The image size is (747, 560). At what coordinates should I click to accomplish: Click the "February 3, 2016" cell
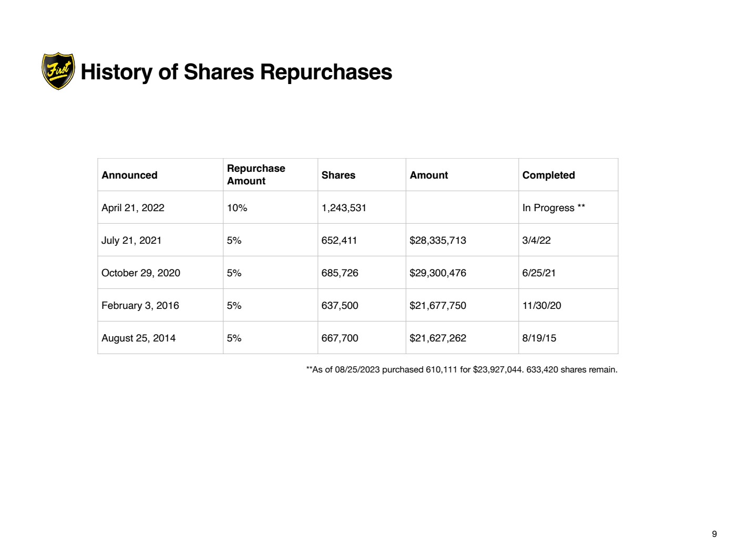tap(140, 306)
